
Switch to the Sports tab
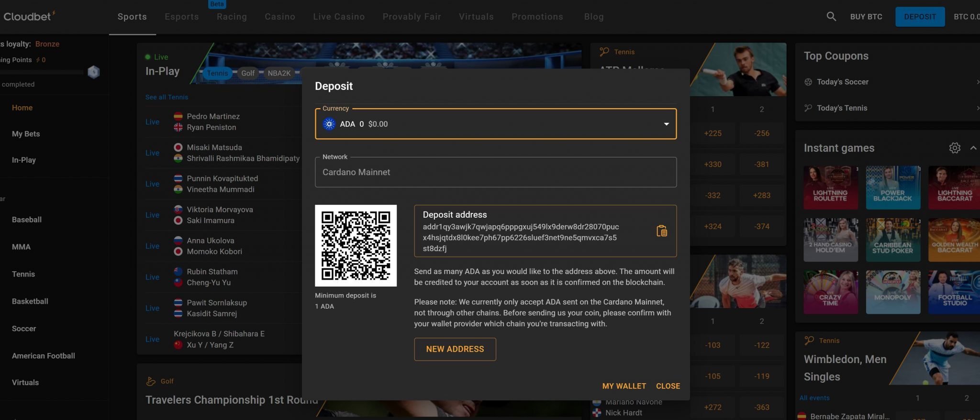click(132, 17)
